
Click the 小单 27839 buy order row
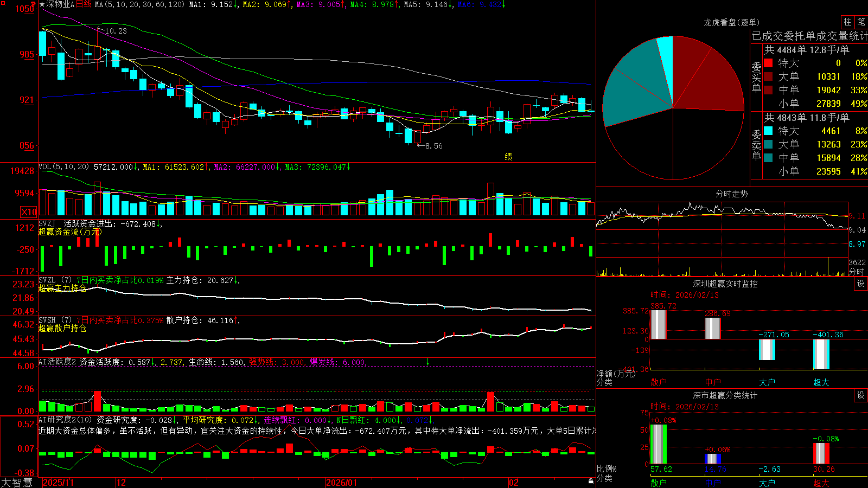pos(816,104)
